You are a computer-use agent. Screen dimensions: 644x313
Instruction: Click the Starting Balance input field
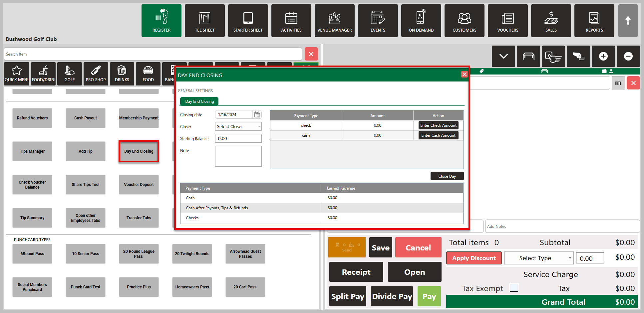tap(238, 139)
